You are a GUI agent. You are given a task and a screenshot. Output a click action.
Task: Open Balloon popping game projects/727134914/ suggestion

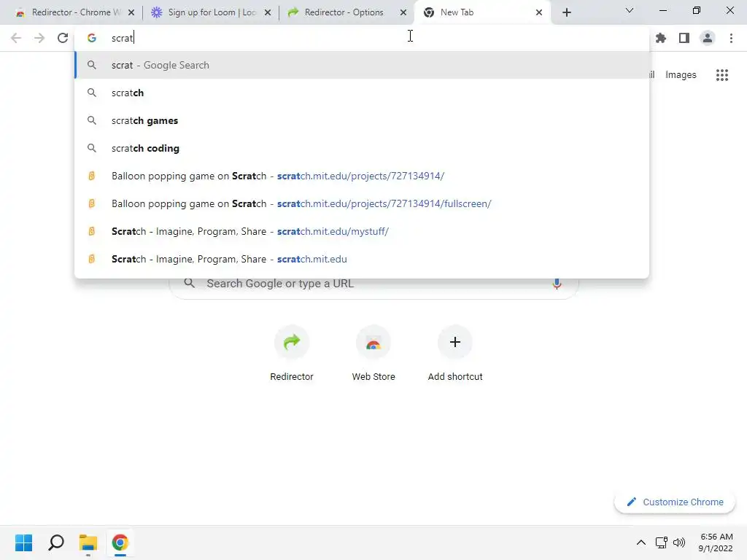[x=362, y=176]
